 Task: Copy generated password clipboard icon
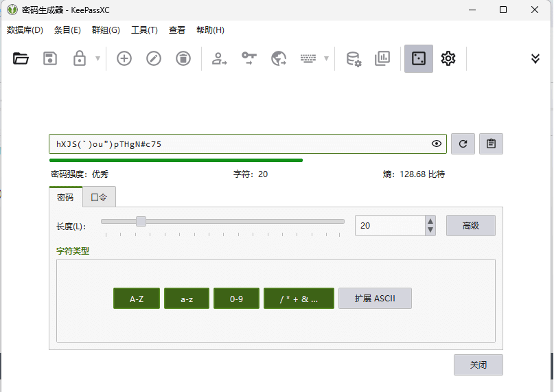pyautogui.click(x=491, y=144)
